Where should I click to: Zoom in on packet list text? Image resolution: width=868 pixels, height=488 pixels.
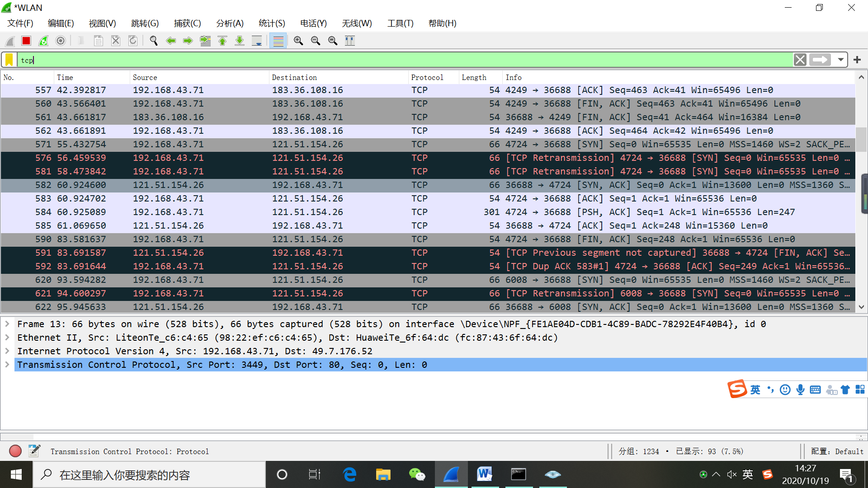click(298, 41)
